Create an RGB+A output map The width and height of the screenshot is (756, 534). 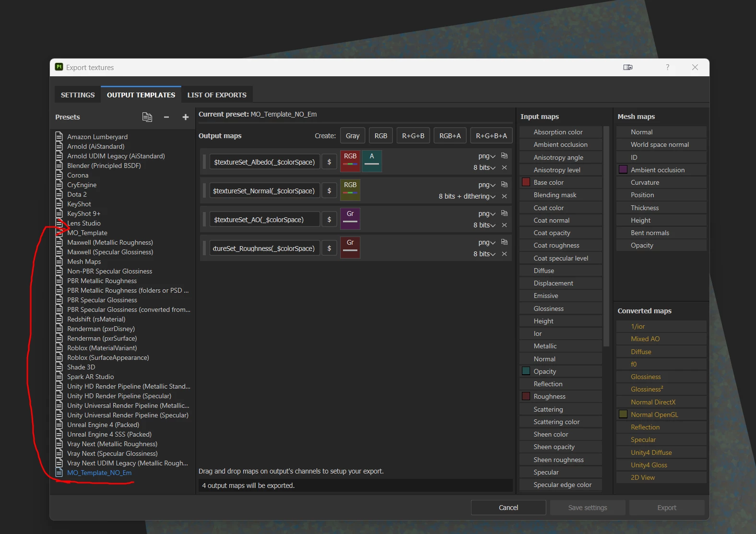point(450,136)
